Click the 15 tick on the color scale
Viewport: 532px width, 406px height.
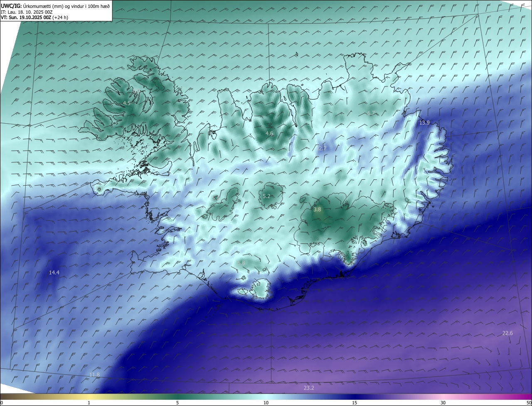(355, 403)
